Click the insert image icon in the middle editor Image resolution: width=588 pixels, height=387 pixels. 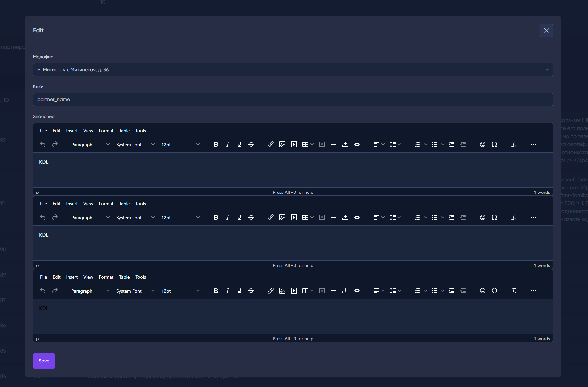[282, 217]
